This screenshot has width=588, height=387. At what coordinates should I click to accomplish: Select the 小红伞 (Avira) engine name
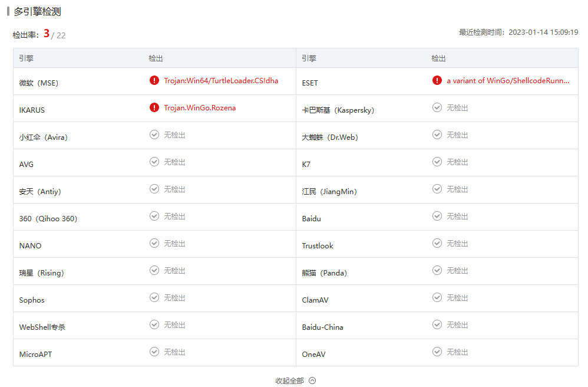pos(43,137)
